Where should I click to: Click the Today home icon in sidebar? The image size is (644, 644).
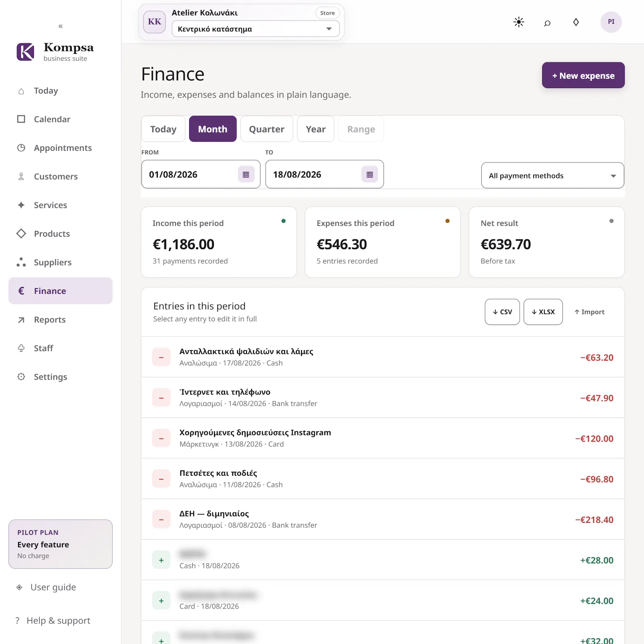pos(21,91)
